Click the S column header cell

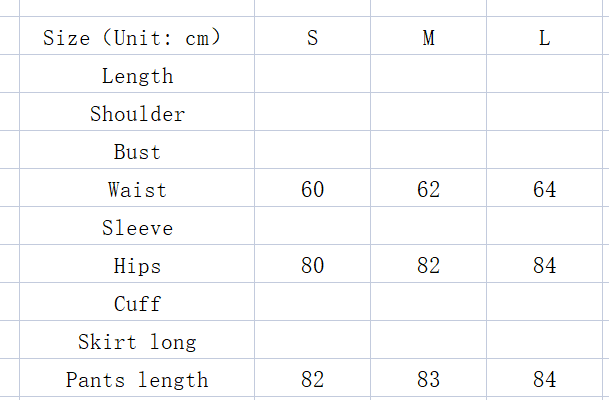[x=312, y=38]
